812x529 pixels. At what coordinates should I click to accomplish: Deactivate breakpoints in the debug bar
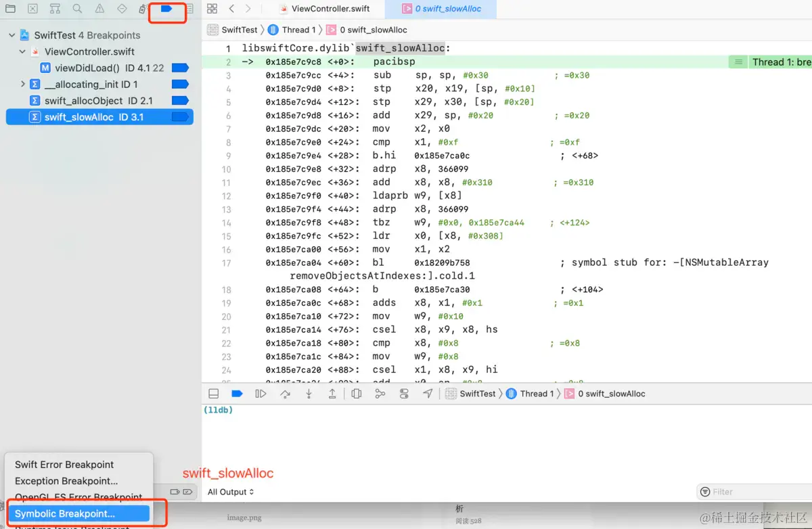point(237,394)
